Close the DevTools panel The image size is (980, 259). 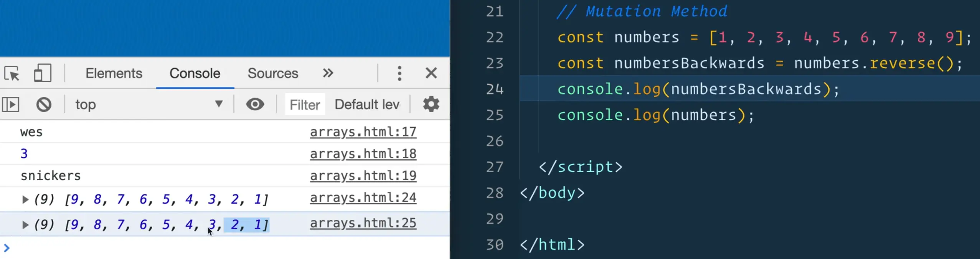[431, 73]
